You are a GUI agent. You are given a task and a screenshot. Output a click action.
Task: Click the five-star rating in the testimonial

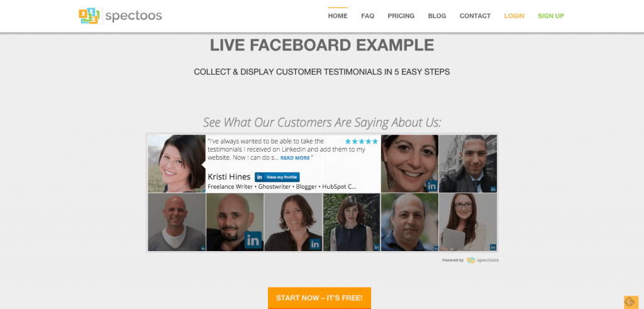pos(362,142)
